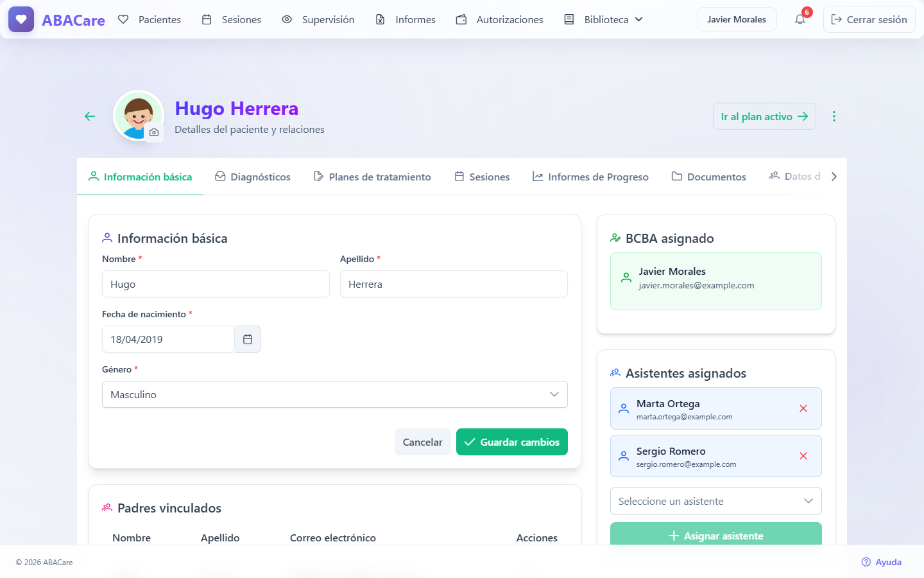
Task: Open the Informes de Progreso tab
Action: pyautogui.click(x=590, y=177)
